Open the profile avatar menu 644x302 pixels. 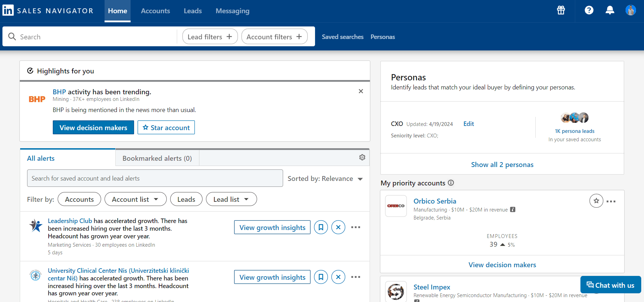631,10
